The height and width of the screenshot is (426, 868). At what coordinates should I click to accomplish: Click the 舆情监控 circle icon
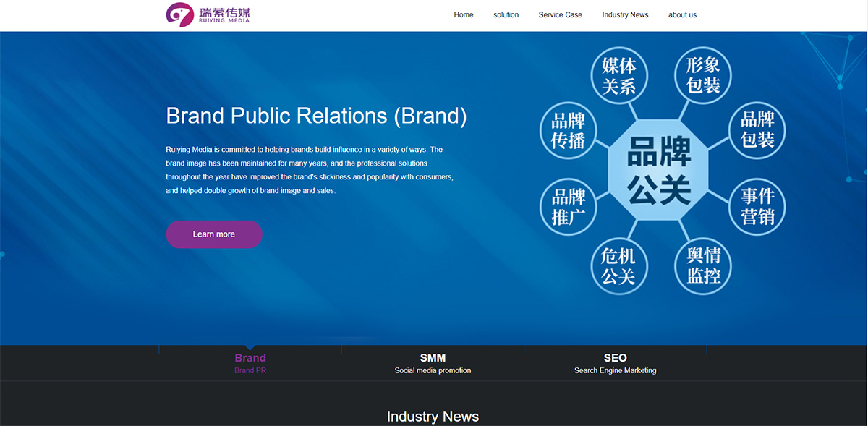703,265
